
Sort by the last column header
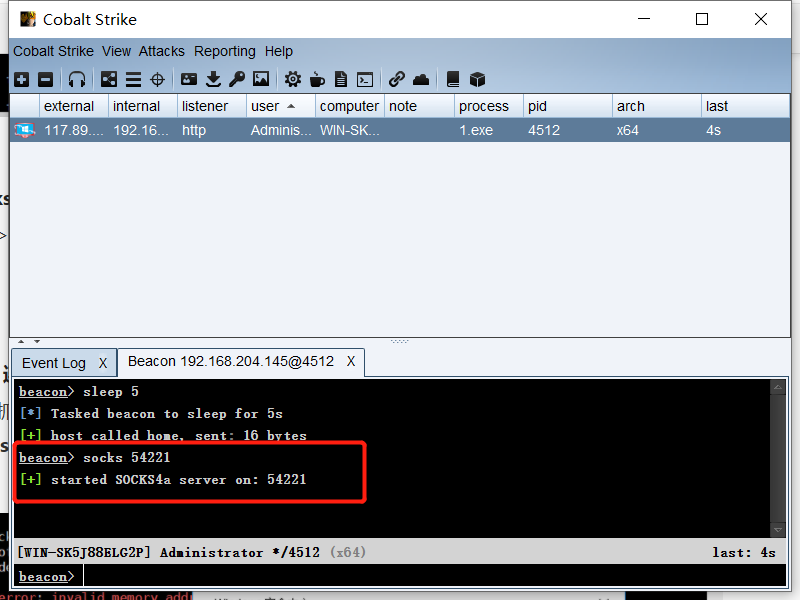[x=745, y=106]
